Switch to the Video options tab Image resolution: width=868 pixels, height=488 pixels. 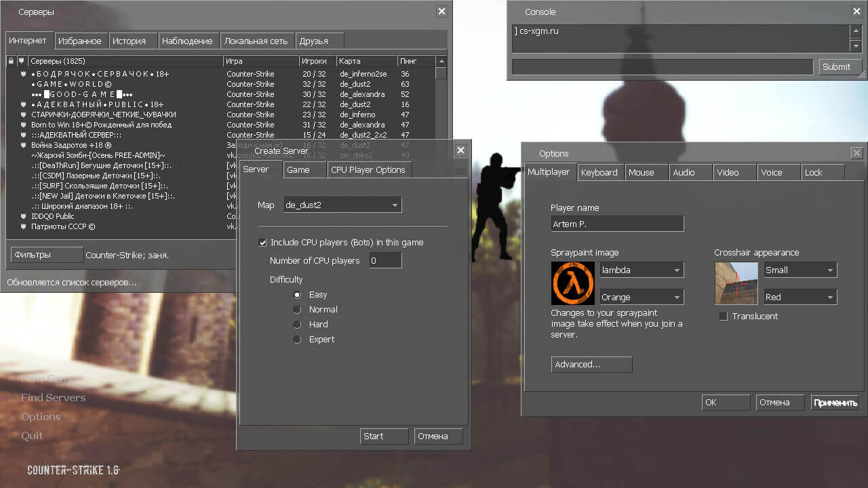(734, 172)
